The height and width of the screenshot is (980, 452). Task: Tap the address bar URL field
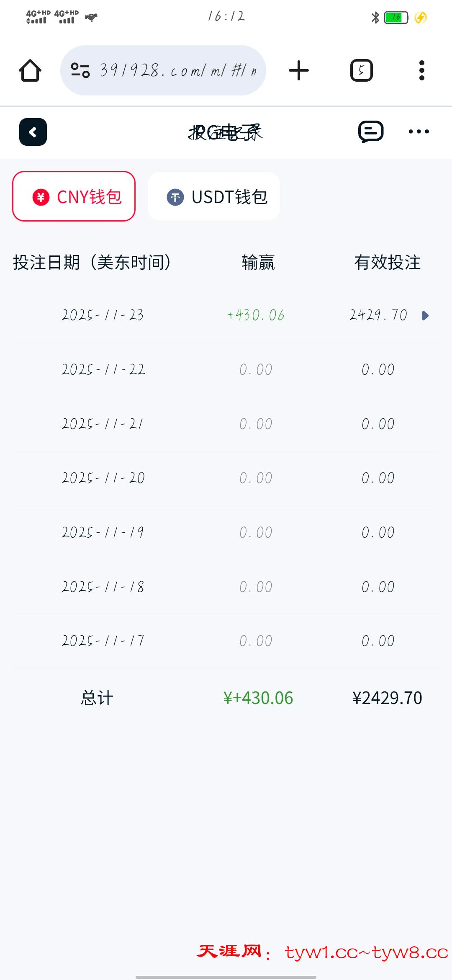178,70
